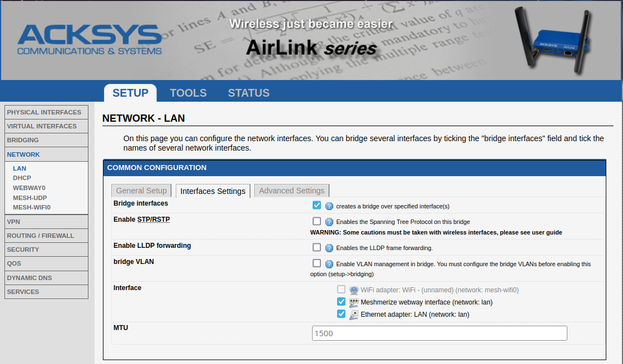
Task: Click the Ethernet adapter LAN icon
Action: pos(354,315)
